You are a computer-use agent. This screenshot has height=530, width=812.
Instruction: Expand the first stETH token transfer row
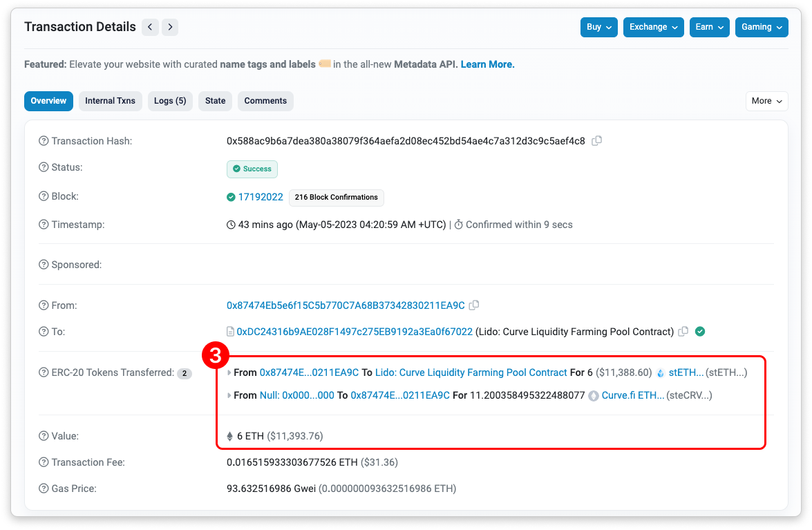click(230, 373)
